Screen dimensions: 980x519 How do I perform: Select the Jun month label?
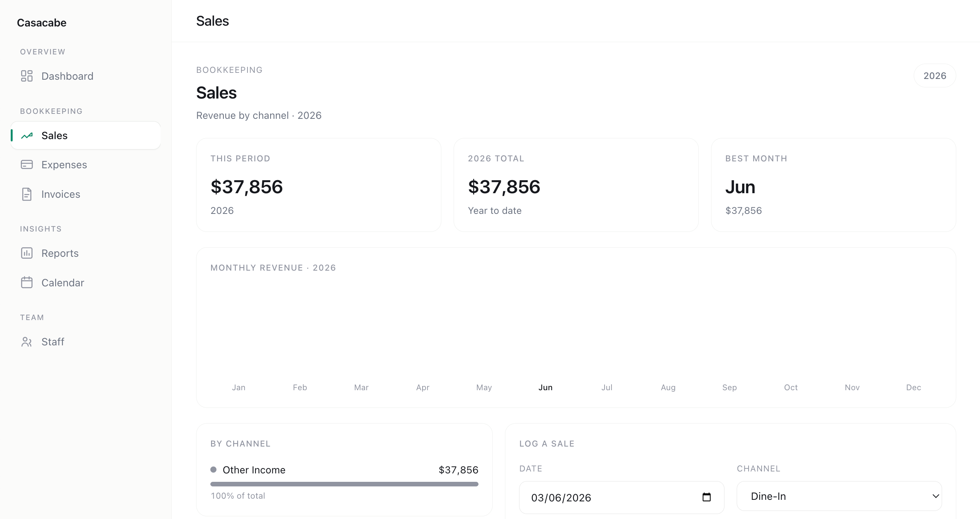(x=546, y=387)
